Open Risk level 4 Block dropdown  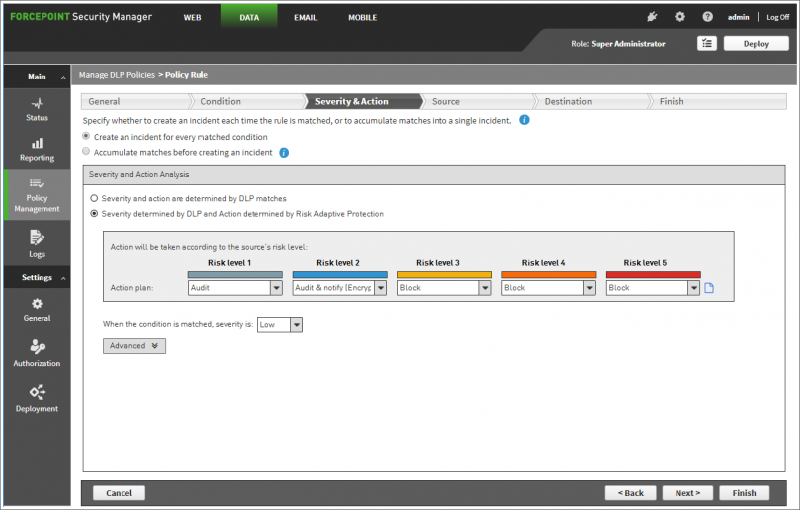coord(548,288)
